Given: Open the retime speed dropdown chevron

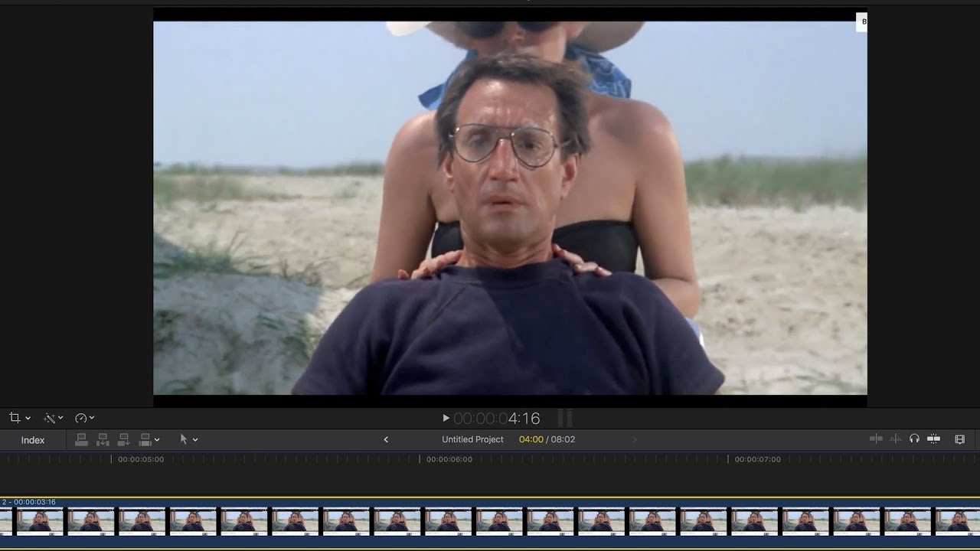Looking at the screenshot, I should click(x=92, y=418).
